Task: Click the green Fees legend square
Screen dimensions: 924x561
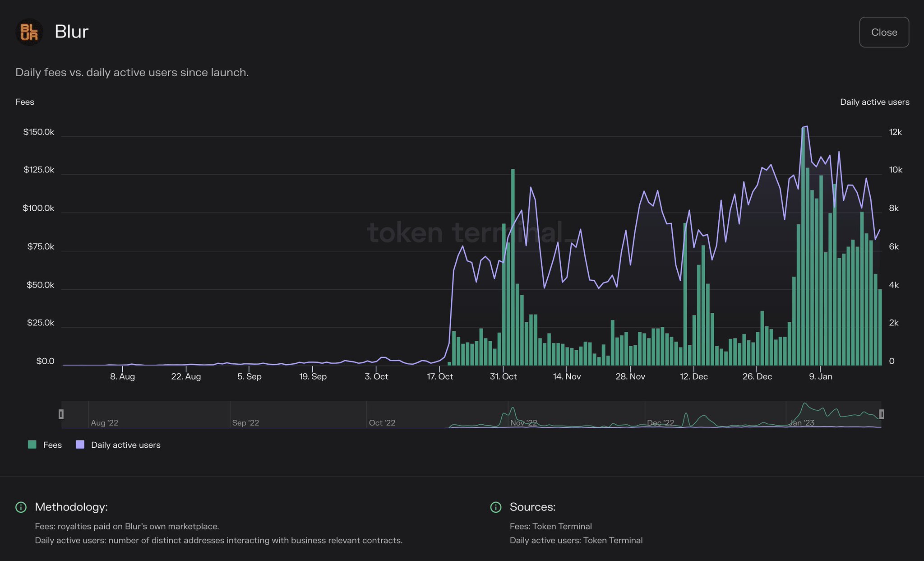Action: point(32,445)
